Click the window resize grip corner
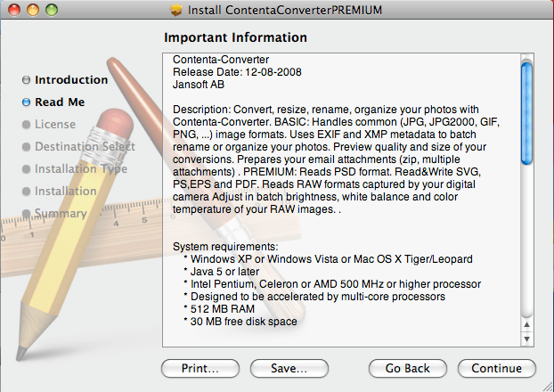This screenshot has height=392, width=554. 547,385
